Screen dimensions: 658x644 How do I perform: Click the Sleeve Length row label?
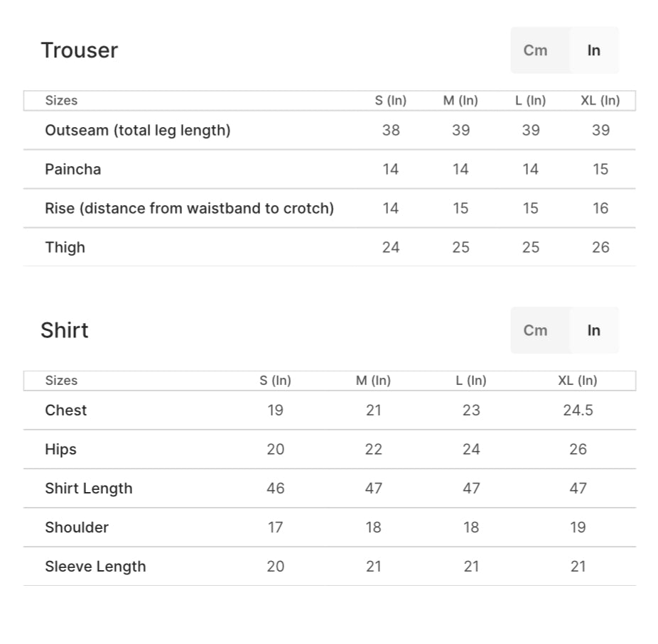95,566
